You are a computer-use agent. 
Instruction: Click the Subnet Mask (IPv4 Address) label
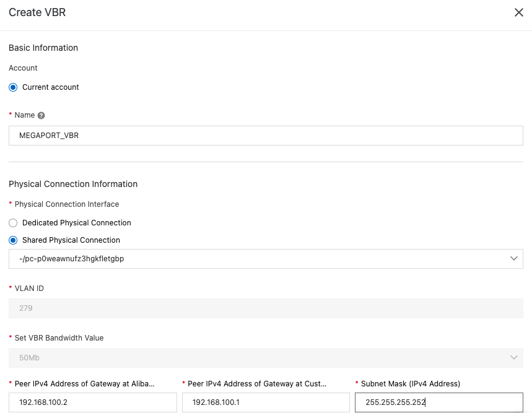point(410,384)
